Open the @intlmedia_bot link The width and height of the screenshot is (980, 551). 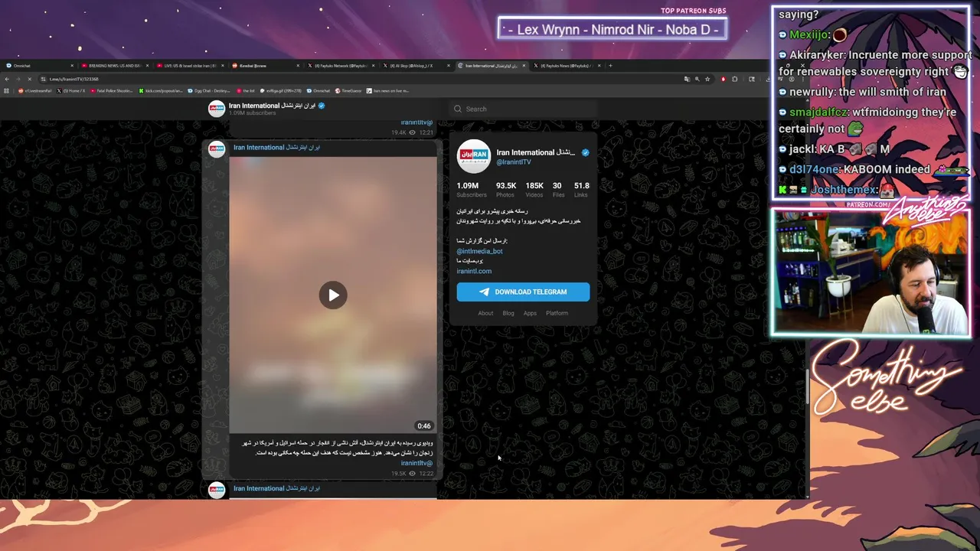[x=479, y=251]
